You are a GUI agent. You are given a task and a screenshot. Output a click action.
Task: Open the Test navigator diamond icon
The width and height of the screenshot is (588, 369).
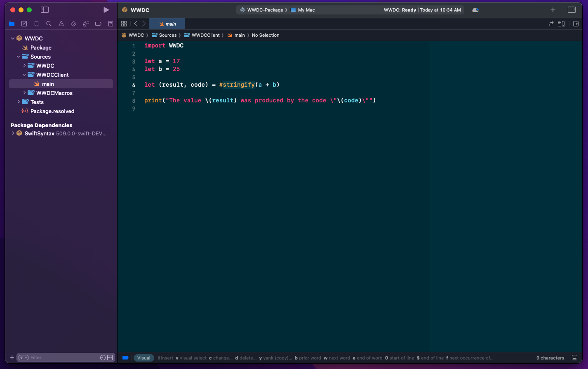point(73,24)
